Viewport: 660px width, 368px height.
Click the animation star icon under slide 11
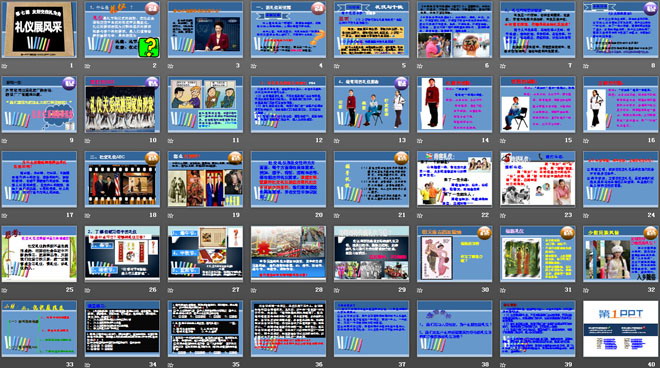pyautogui.click(x=171, y=141)
